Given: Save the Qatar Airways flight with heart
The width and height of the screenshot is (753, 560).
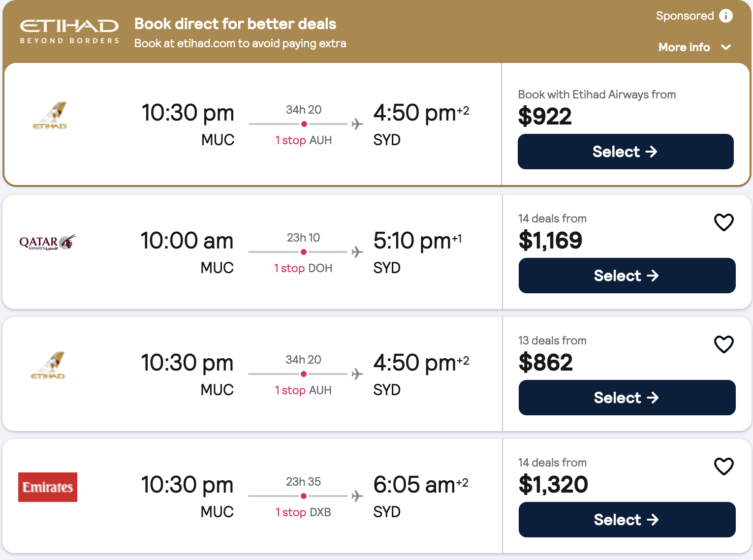Looking at the screenshot, I should click(x=723, y=222).
